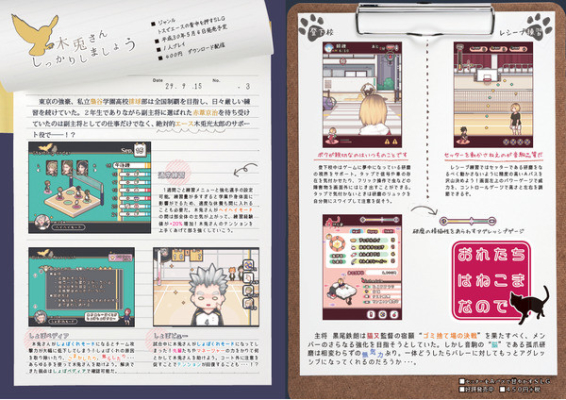
Task: Click Bokuto's round avatar in the training screen
Action: [42, 222]
